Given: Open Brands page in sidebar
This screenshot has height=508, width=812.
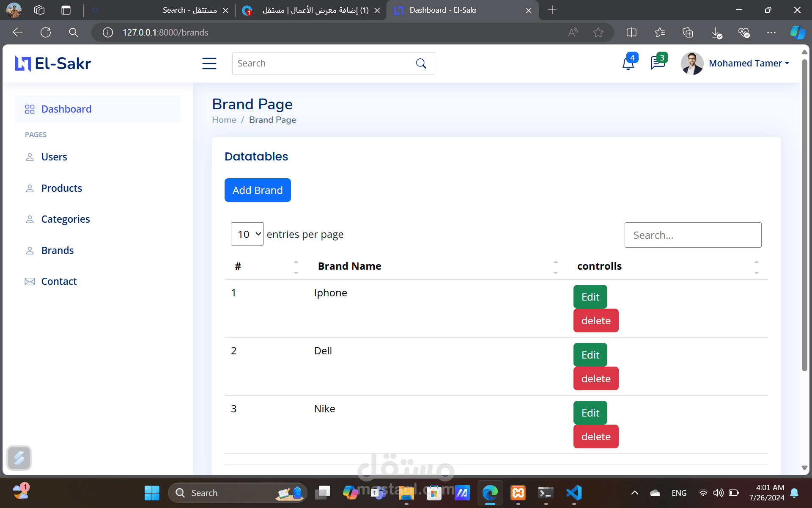Looking at the screenshot, I should 58,251.
